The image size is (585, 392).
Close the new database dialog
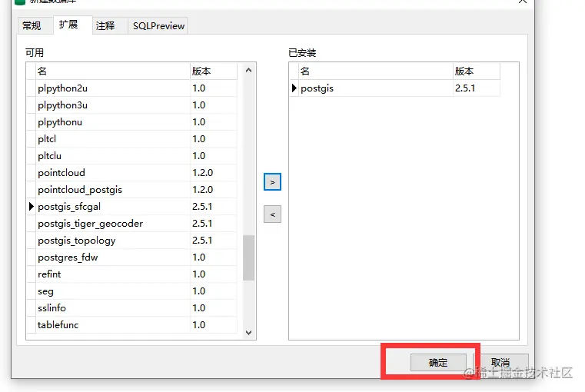click(x=522, y=2)
